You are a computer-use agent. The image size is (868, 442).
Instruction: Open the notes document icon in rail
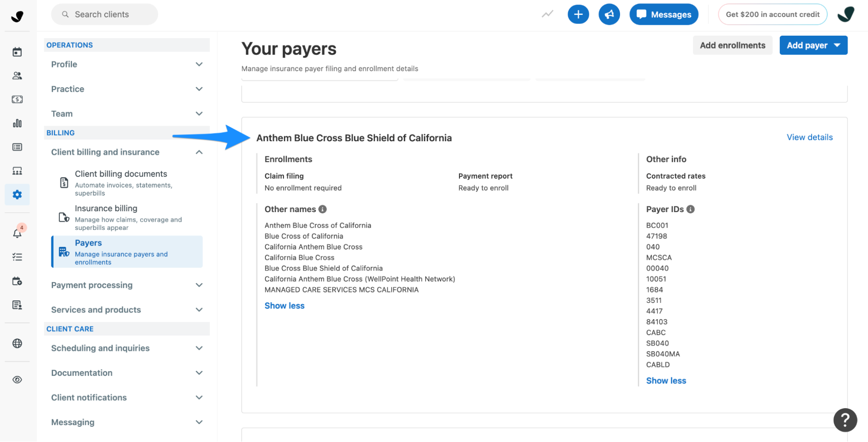(17, 305)
